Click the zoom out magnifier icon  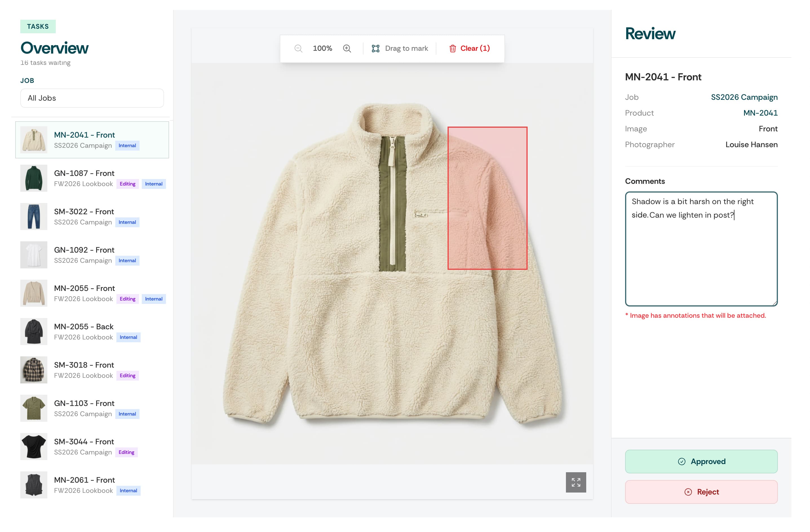point(298,48)
